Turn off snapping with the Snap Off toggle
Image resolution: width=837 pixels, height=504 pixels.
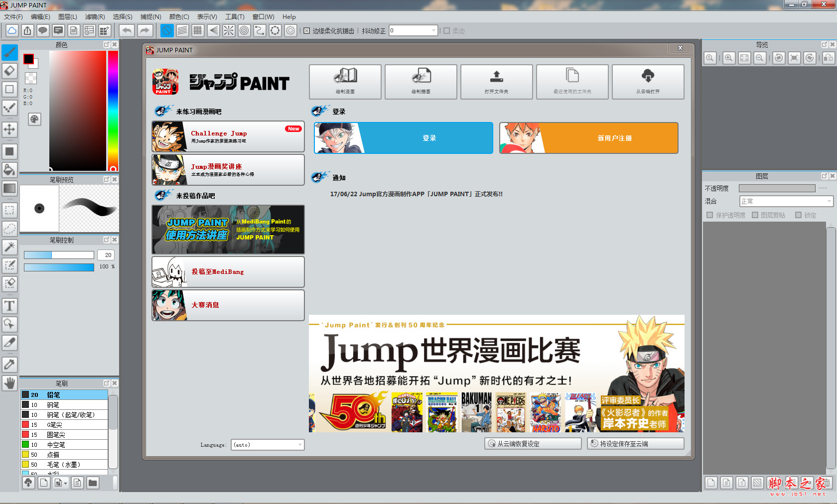point(167,31)
